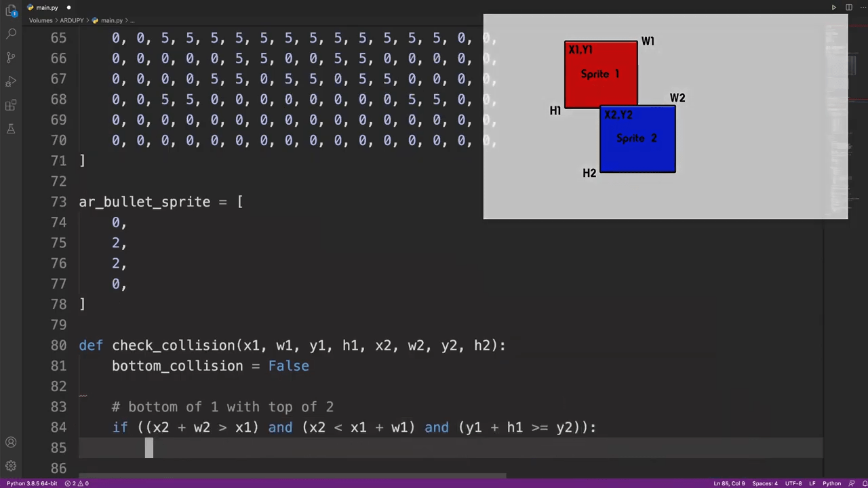868x488 pixels.
Task: Click the Python language mode selector
Action: point(831,483)
